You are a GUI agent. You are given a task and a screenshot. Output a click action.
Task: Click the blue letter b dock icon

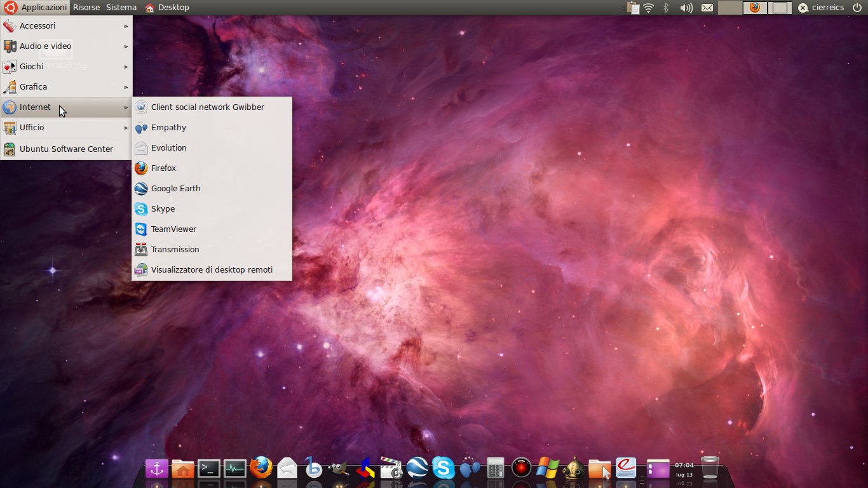tap(313, 468)
